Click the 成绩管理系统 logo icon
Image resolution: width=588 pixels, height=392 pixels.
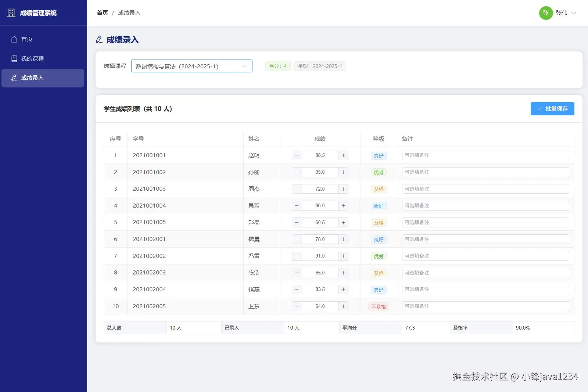click(x=11, y=13)
